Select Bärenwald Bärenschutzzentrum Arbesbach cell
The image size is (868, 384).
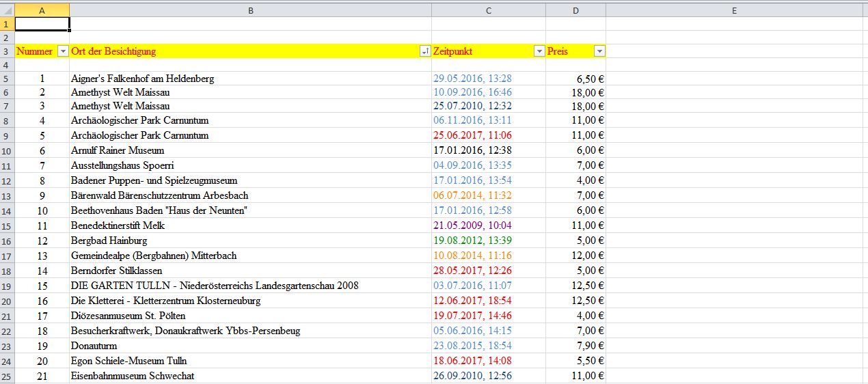coord(250,195)
